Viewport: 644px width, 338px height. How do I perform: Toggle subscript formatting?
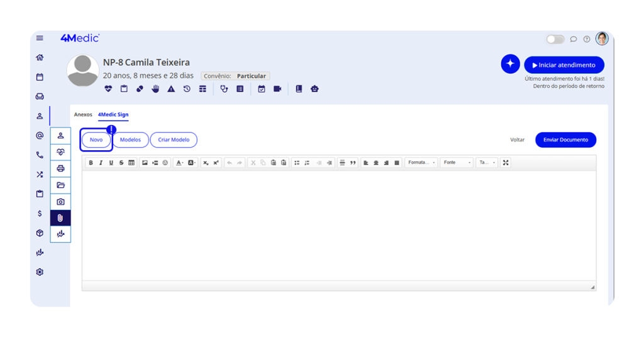[x=206, y=163]
